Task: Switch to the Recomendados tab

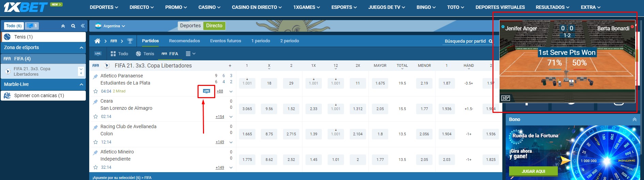Action: (185, 41)
